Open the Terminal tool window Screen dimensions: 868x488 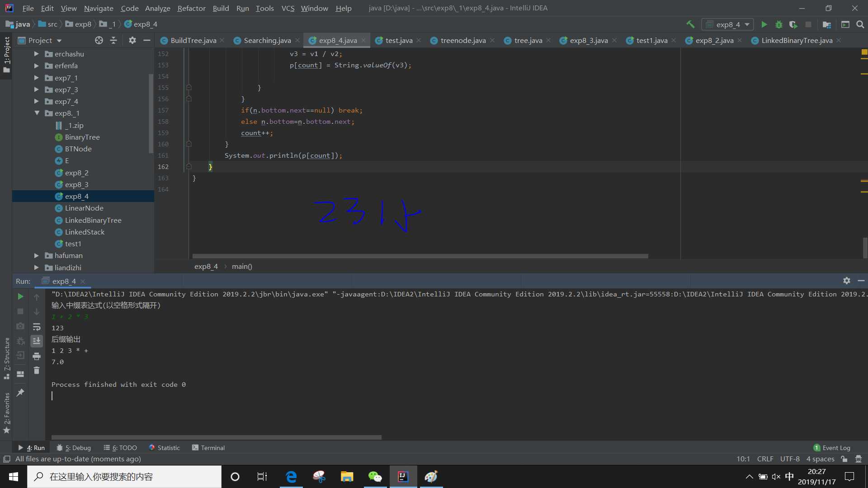tap(208, 448)
